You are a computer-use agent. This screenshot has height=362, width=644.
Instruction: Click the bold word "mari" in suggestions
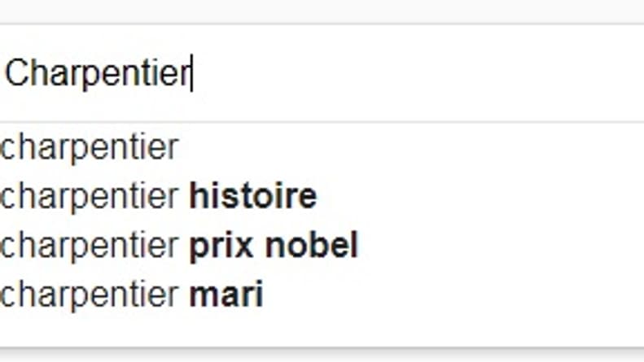click(x=226, y=294)
